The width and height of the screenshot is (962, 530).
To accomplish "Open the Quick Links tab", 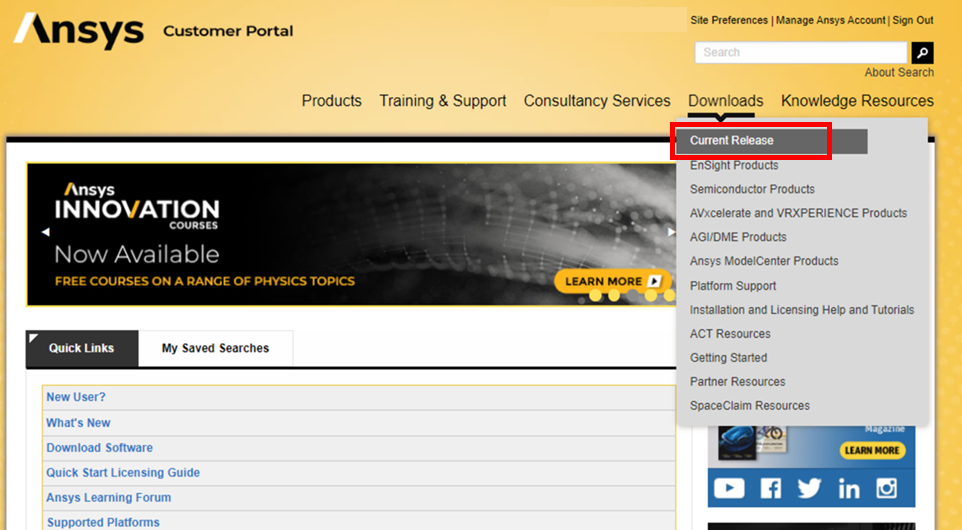I will pyautogui.click(x=81, y=349).
